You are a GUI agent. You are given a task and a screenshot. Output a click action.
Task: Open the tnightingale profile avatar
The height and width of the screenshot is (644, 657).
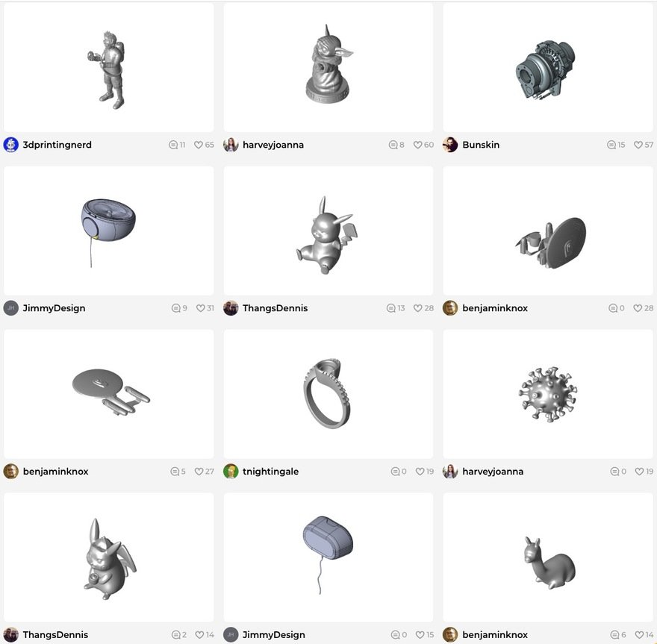coord(231,472)
